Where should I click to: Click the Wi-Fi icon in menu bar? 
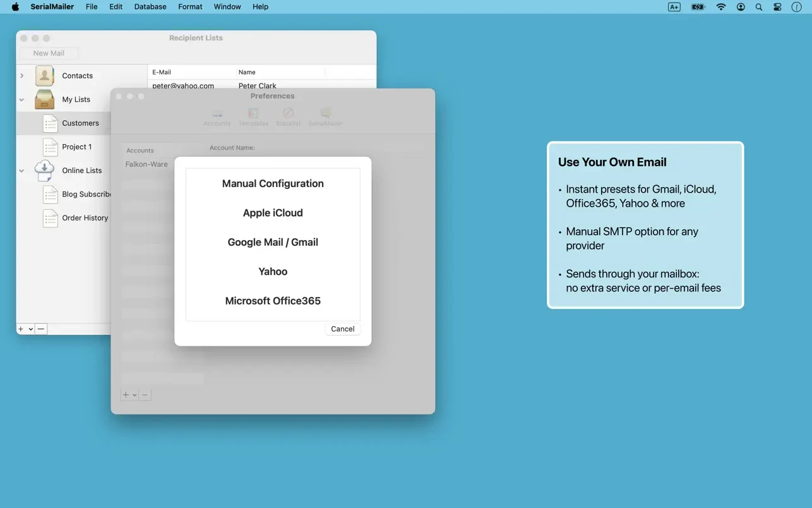pos(721,7)
